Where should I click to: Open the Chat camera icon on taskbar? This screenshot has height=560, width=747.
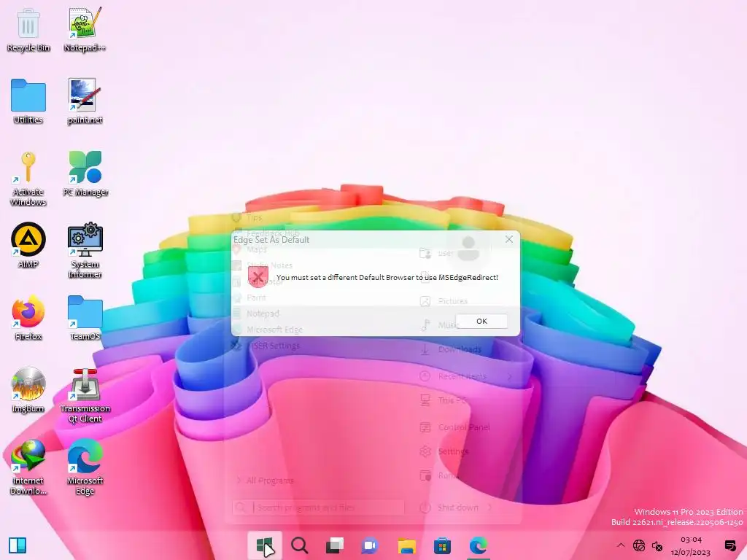tap(370, 545)
